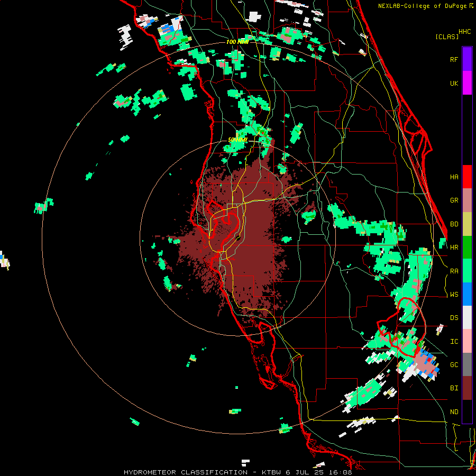Click the 'HA' legend label

pos(454,177)
